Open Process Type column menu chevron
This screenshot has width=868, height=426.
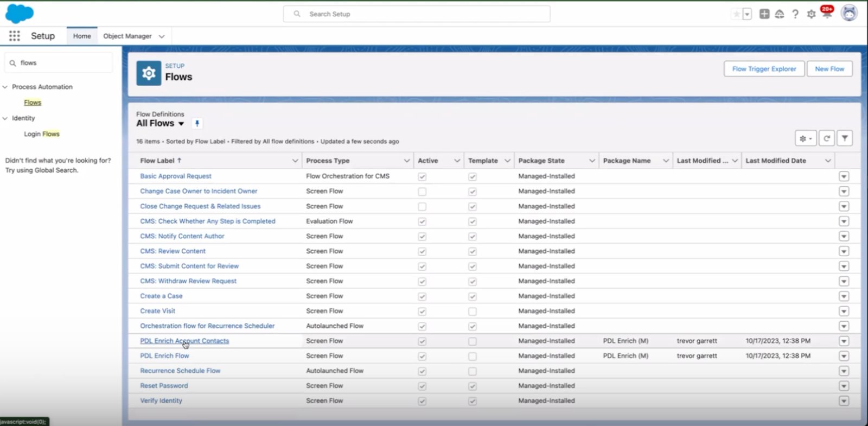pos(407,161)
